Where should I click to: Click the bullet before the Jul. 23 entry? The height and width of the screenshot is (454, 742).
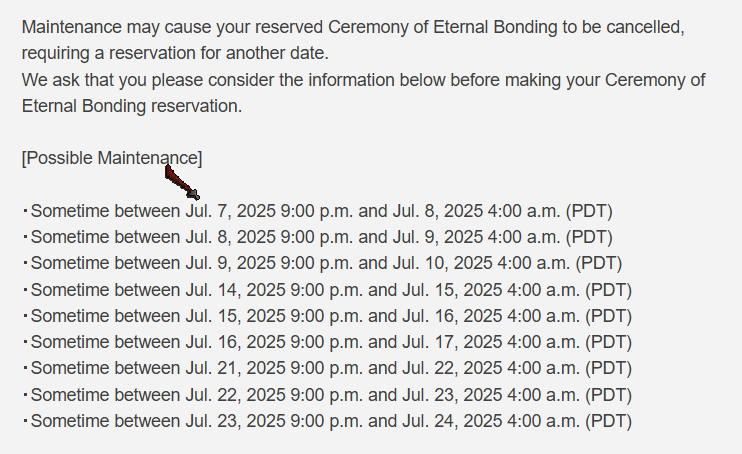tap(26, 421)
